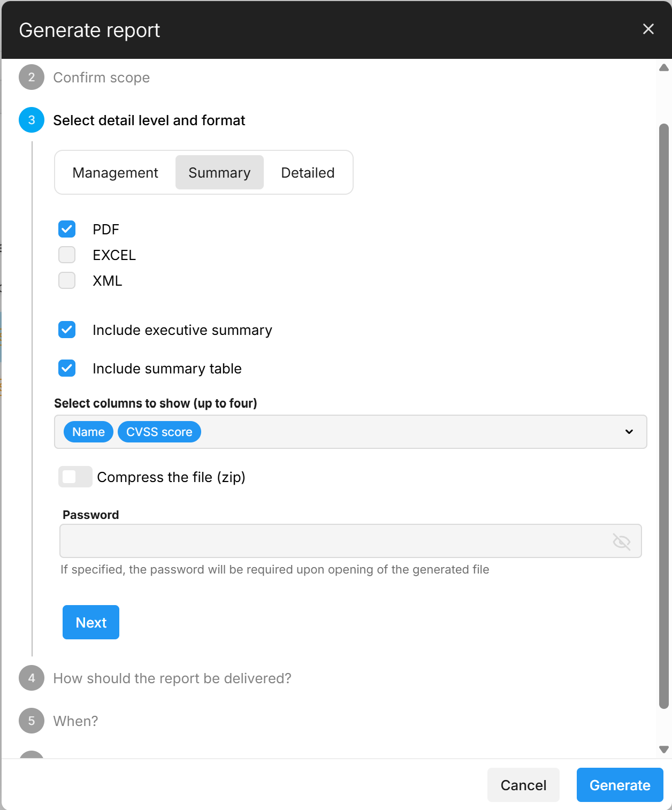Close the Generate report dialog

click(x=648, y=29)
